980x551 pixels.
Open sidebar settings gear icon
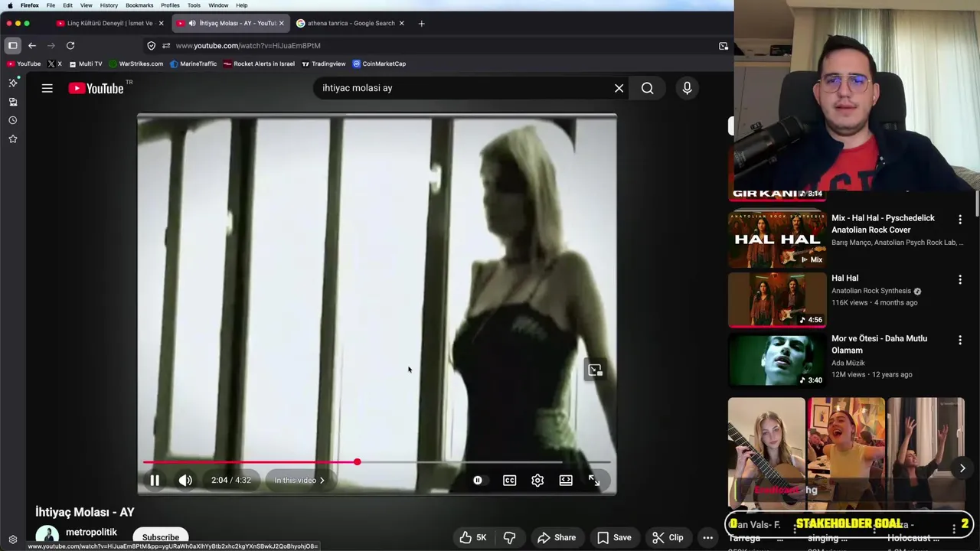tap(12, 540)
